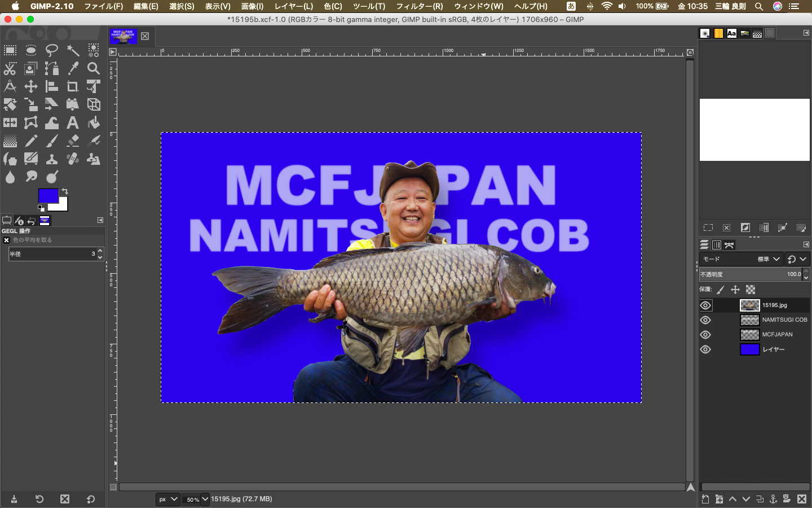Click the delete layer button
The image size is (812, 508).
point(801,499)
